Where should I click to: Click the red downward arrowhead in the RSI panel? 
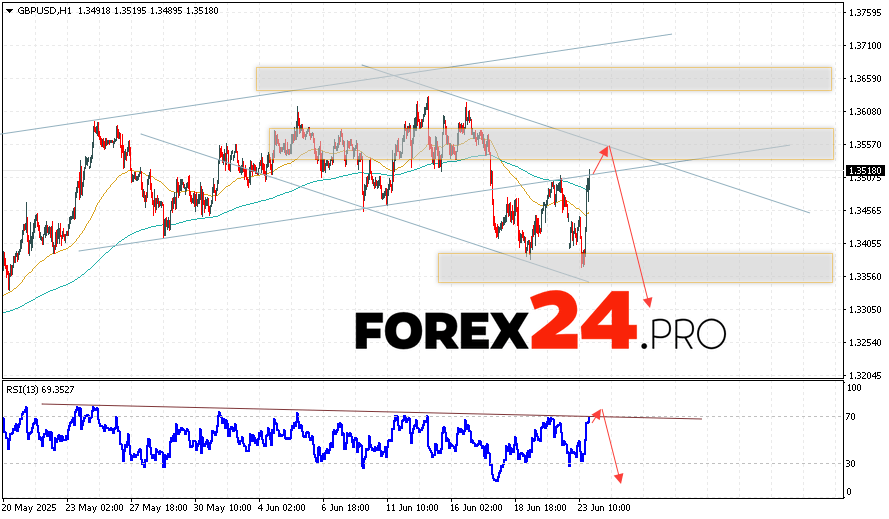[619, 479]
